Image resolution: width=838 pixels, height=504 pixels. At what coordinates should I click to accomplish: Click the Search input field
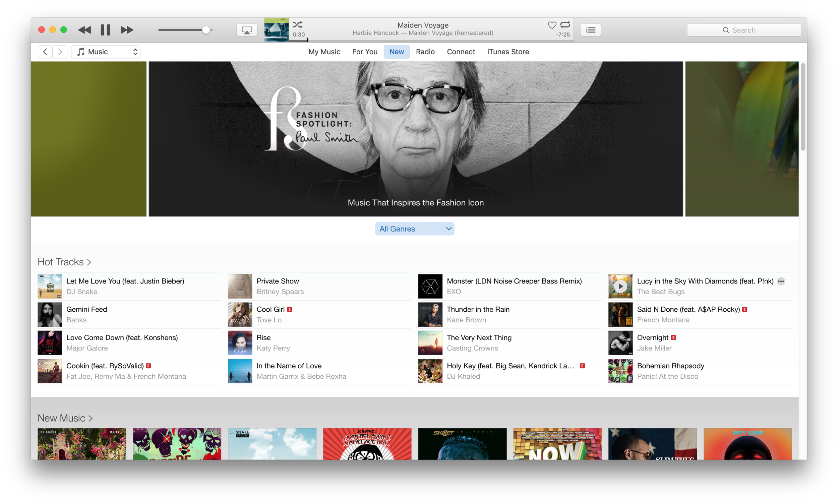point(744,30)
